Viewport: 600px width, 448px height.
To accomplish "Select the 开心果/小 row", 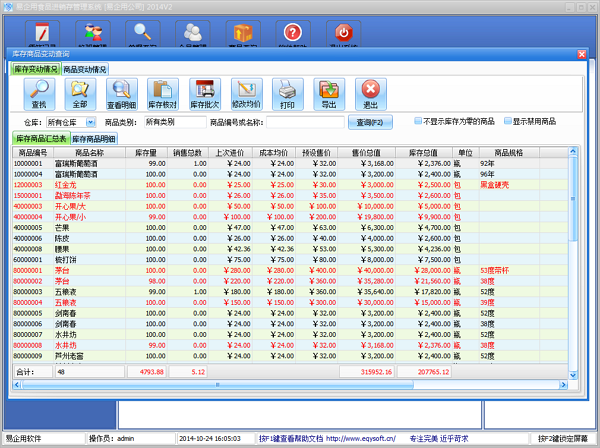I will pyautogui.click(x=290, y=217).
